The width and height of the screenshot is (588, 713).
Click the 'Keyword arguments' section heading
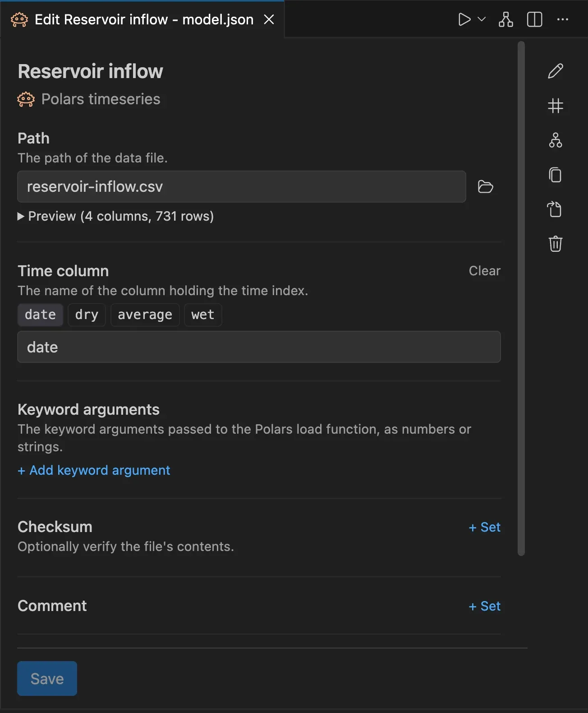(x=88, y=409)
